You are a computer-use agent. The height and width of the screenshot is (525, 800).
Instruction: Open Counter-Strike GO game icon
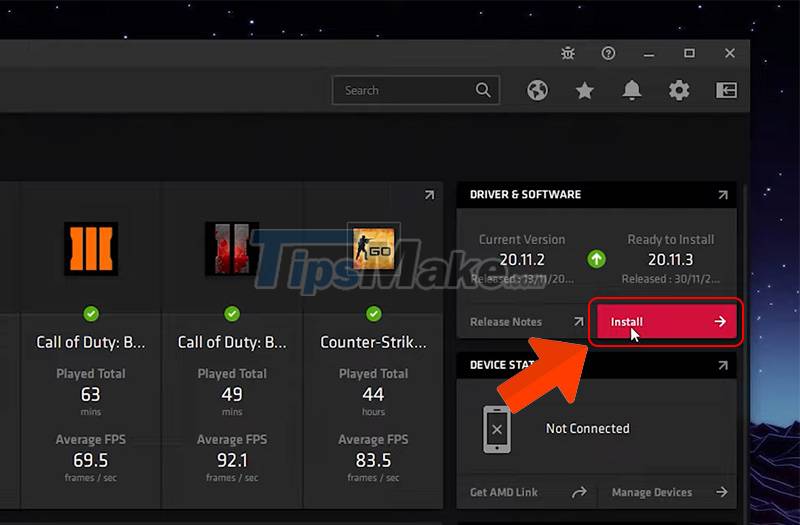373,248
